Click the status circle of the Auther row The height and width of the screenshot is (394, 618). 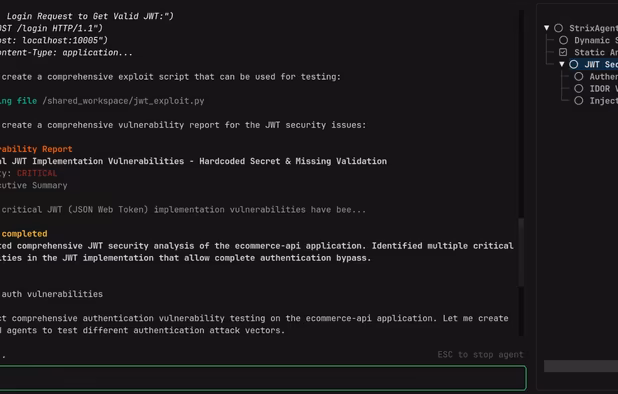coord(579,76)
